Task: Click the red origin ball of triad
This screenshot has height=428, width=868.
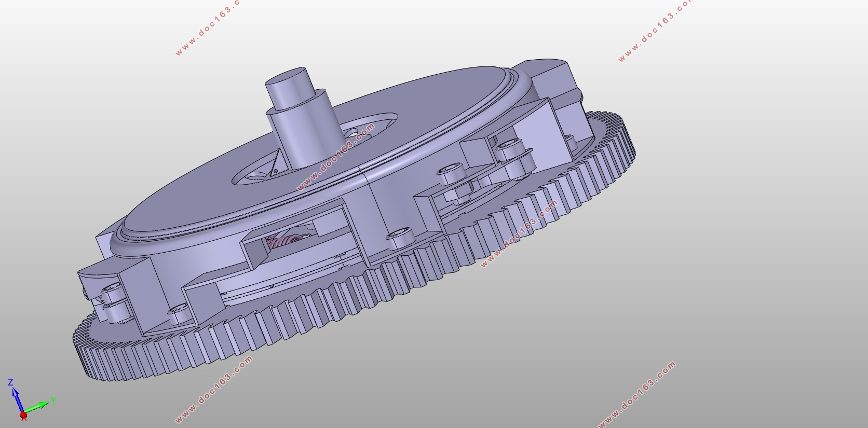Action: [23, 415]
